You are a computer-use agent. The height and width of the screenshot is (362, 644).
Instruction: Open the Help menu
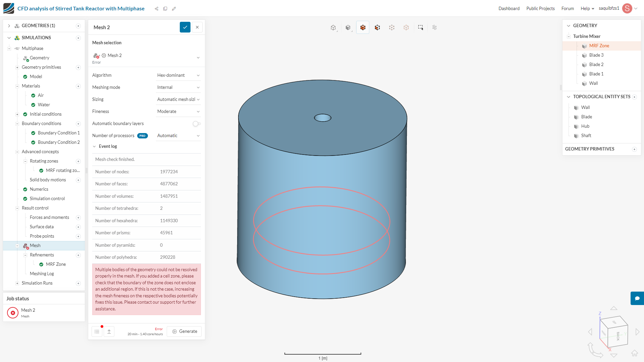[x=587, y=8]
